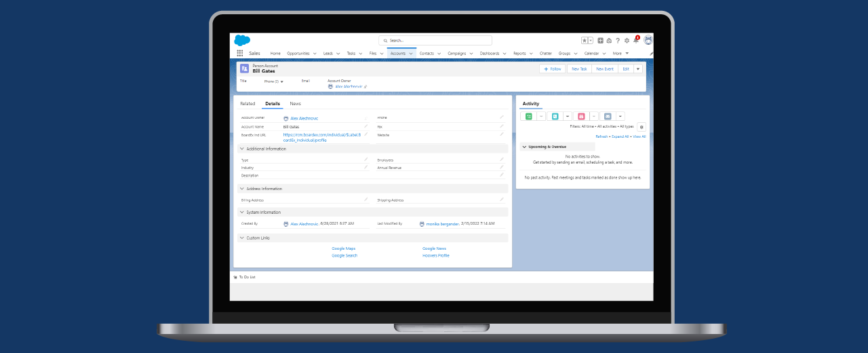This screenshot has width=868, height=353.
Task: Collapse the Custom Links section
Action: click(x=242, y=238)
